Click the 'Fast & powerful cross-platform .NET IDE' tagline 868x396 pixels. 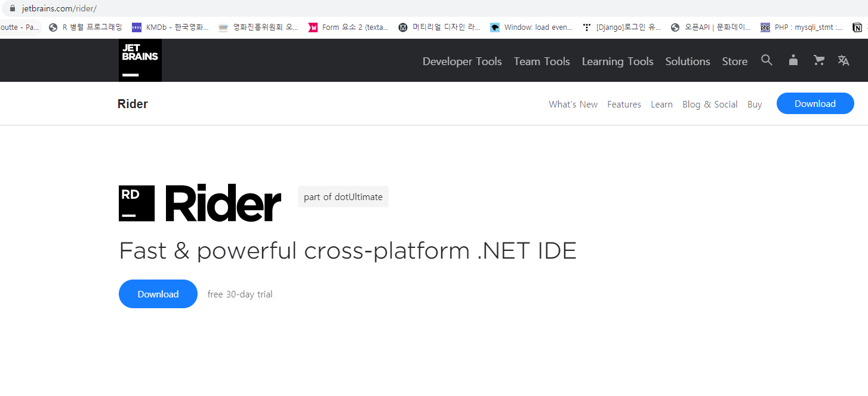tap(347, 250)
